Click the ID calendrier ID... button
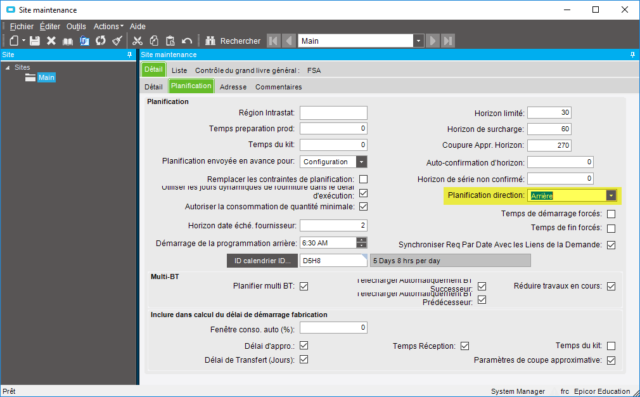The height and width of the screenshot is (397, 640). [262, 261]
